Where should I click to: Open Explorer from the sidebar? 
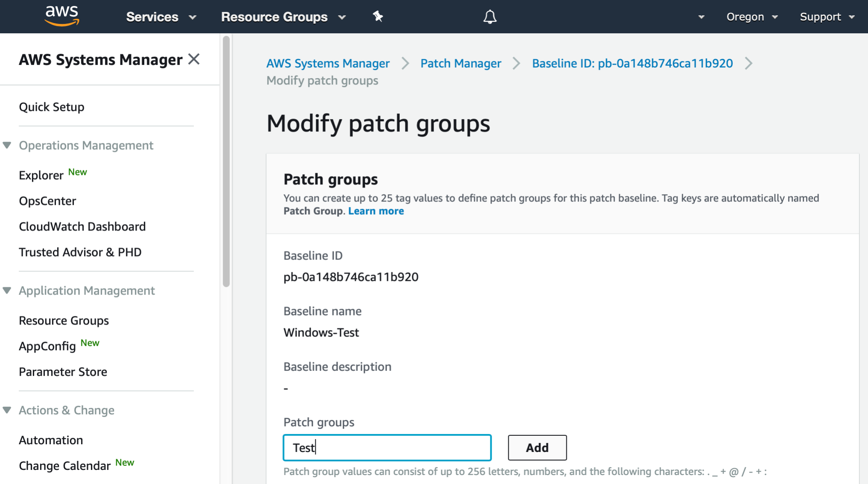pyautogui.click(x=41, y=175)
